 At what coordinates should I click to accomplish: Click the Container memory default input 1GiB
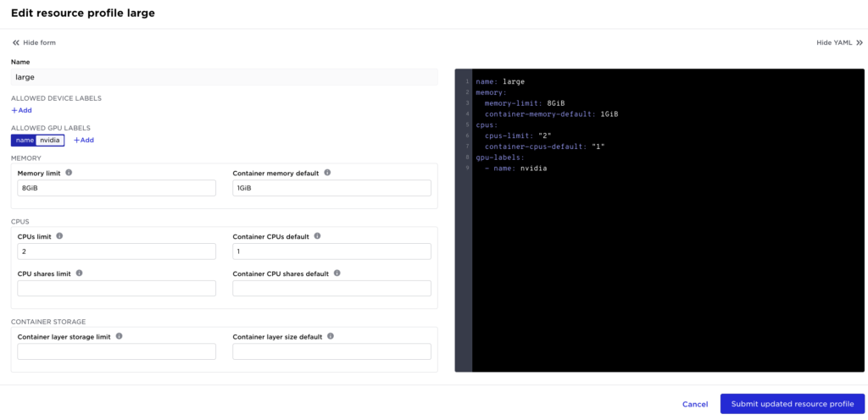click(x=331, y=188)
